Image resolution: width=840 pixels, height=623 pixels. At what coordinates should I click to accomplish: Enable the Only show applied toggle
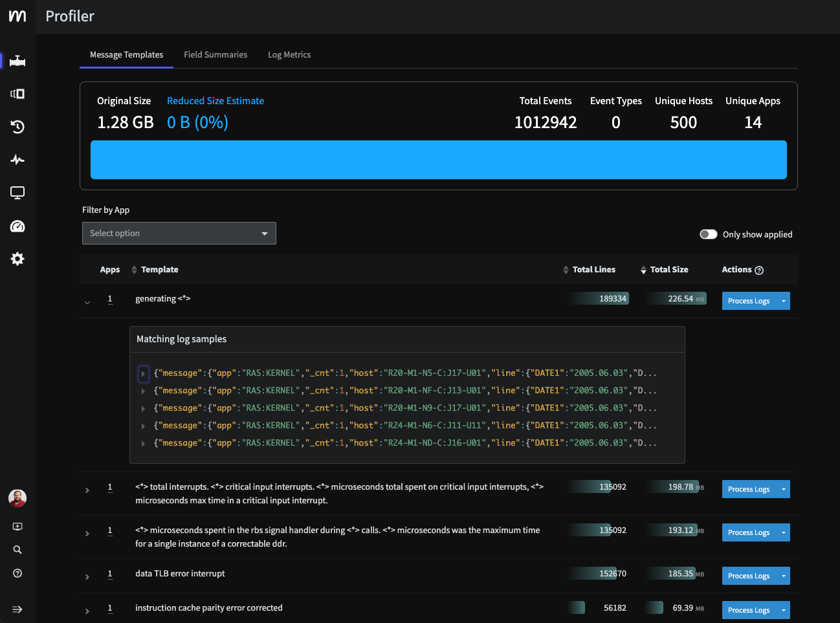click(708, 234)
